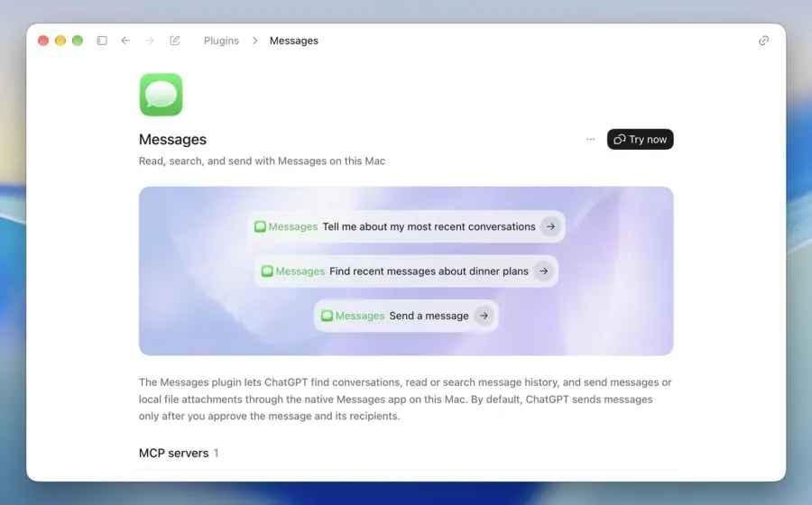Click the Messages breadcrumb title
Screen dimensions: 812x505
pos(293,41)
